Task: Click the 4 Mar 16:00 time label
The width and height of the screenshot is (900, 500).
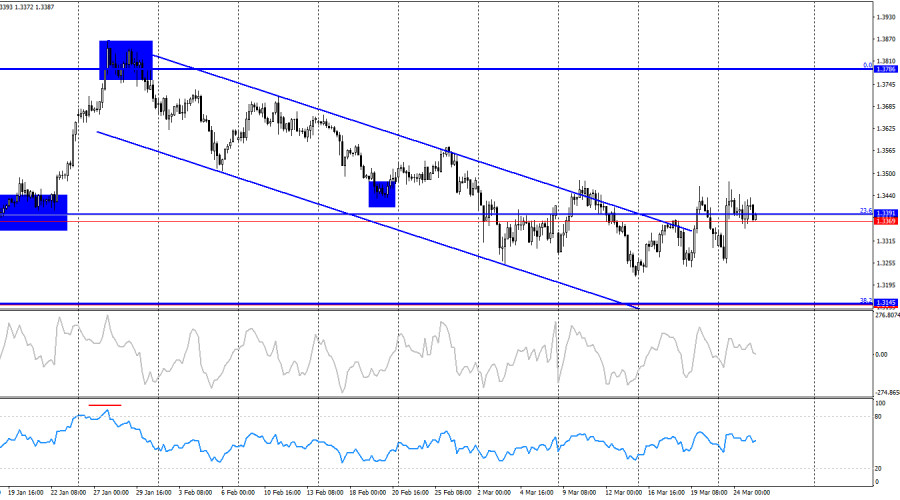Action: pos(537,493)
